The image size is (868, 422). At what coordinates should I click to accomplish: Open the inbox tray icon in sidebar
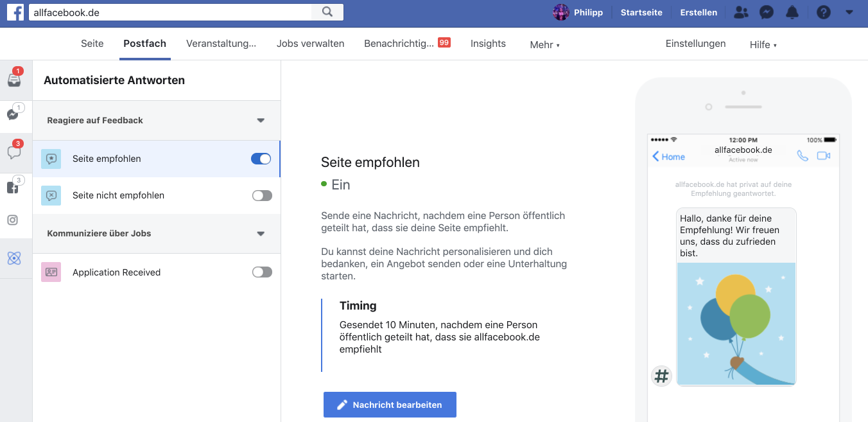(14, 80)
